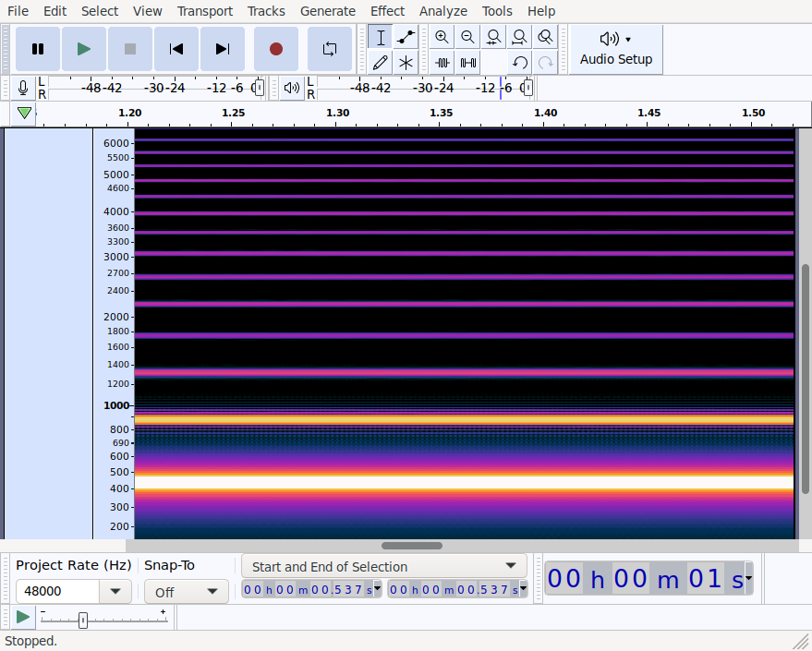This screenshot has height=651, width=812.
Task: Click the horizontal scrollbar thumb
Action: [x=412, y=546]
